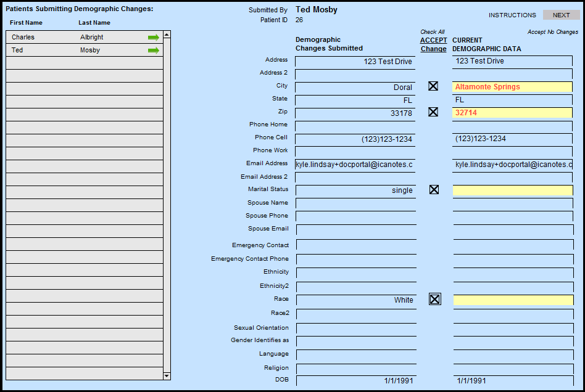Screen dimensions: 585x392
Task: Uncheck the Zip accept change checkbox
Action: [433, 112]
